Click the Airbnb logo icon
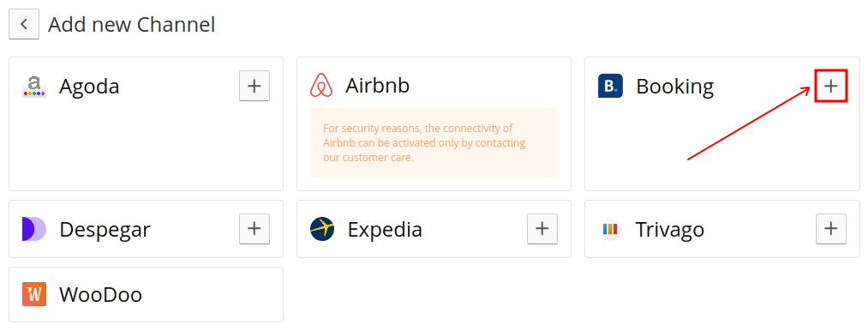 coord(321,86)
